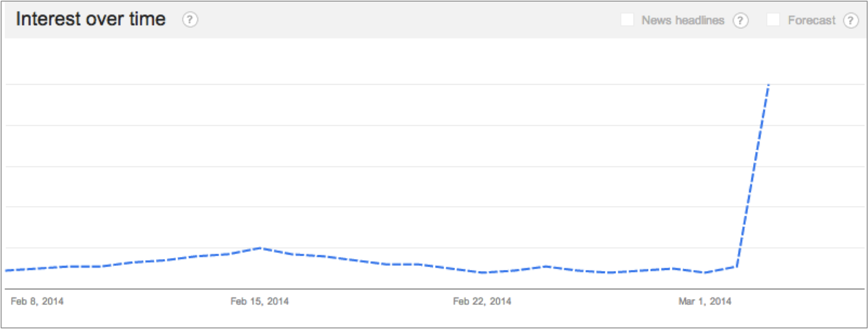Toggle the Forecast checkbox
Image resolution: width=868 pixels, height=329 pixels.
[x=773, y=20]
